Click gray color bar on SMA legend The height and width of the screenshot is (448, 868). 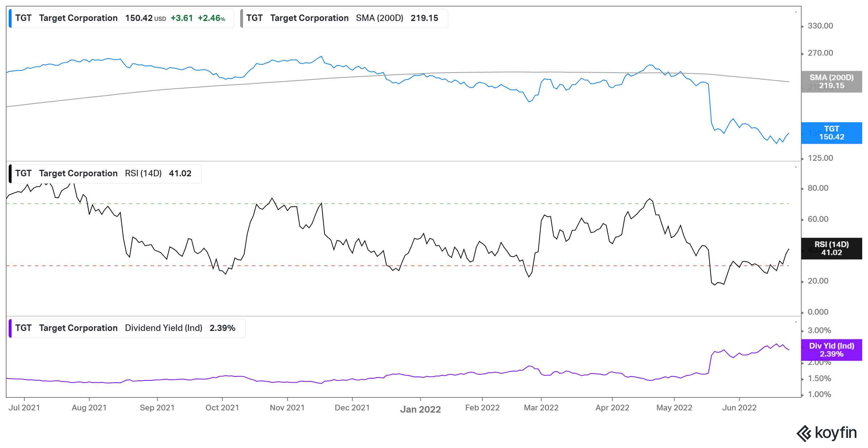[x=242, y=18]
